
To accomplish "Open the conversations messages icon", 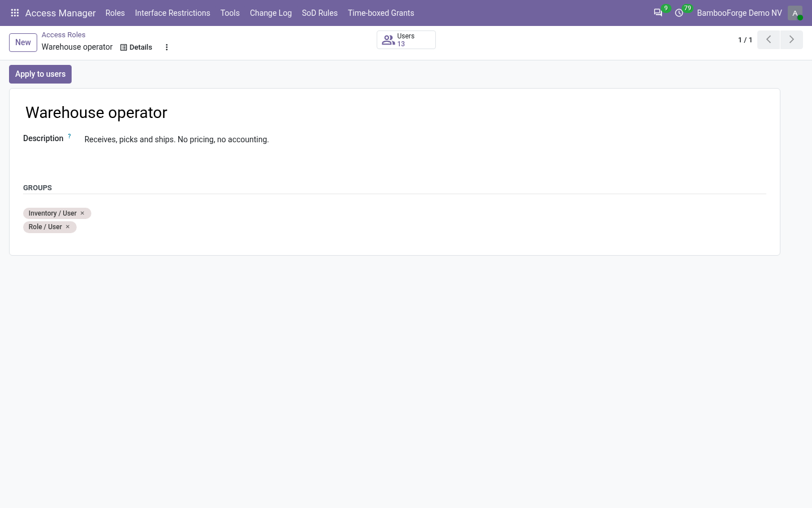I will click(x=658, y=13).
